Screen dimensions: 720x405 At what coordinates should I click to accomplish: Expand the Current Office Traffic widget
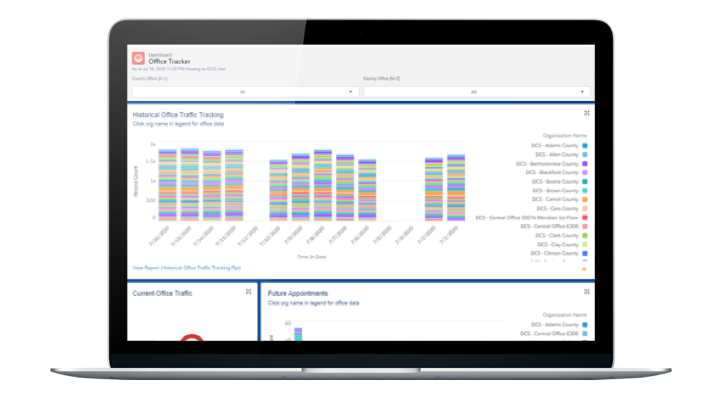[248, 292]
